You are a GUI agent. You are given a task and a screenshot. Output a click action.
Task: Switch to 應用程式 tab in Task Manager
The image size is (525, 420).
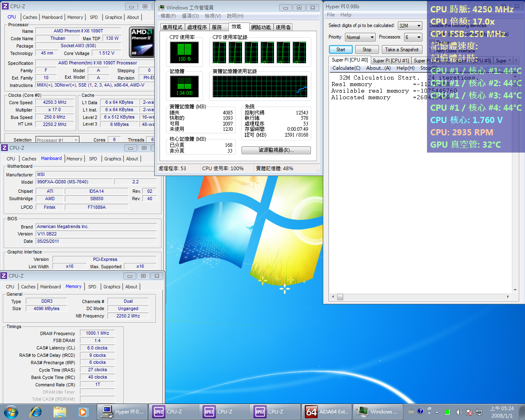pyautogui.click(x=172, y=27)
